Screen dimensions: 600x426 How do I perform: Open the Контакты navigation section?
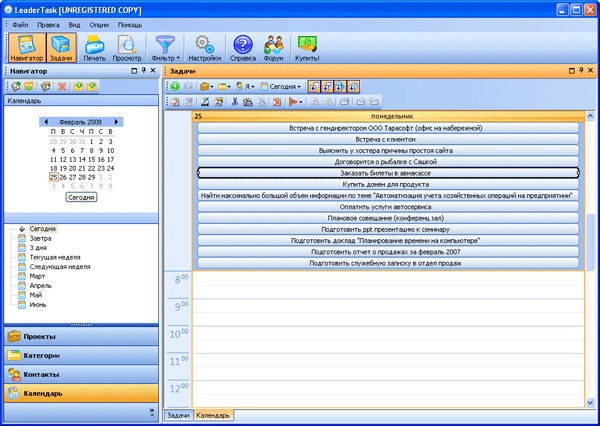coord(81,374)
